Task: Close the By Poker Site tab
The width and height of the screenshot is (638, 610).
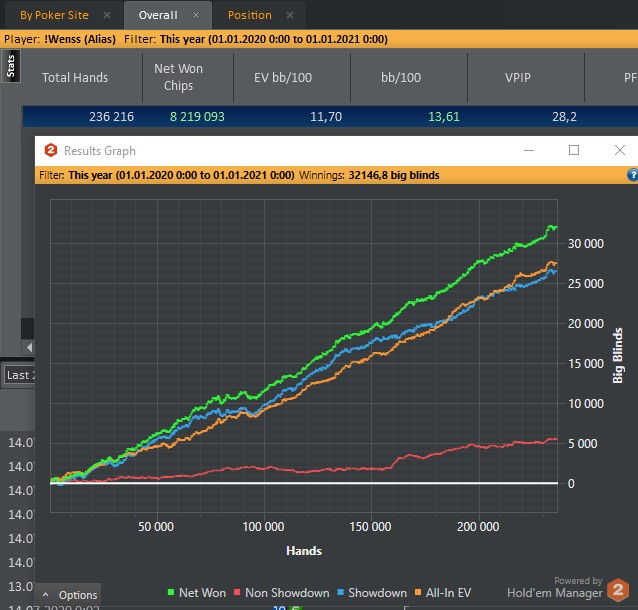Action: 107,15
